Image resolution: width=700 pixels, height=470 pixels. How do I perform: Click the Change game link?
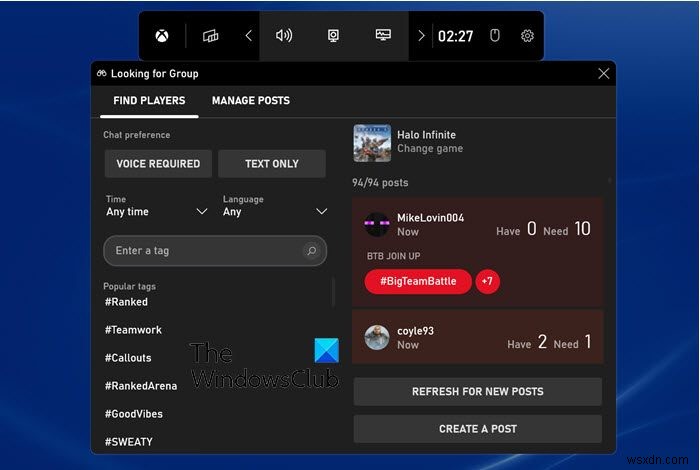click(430, 149)
